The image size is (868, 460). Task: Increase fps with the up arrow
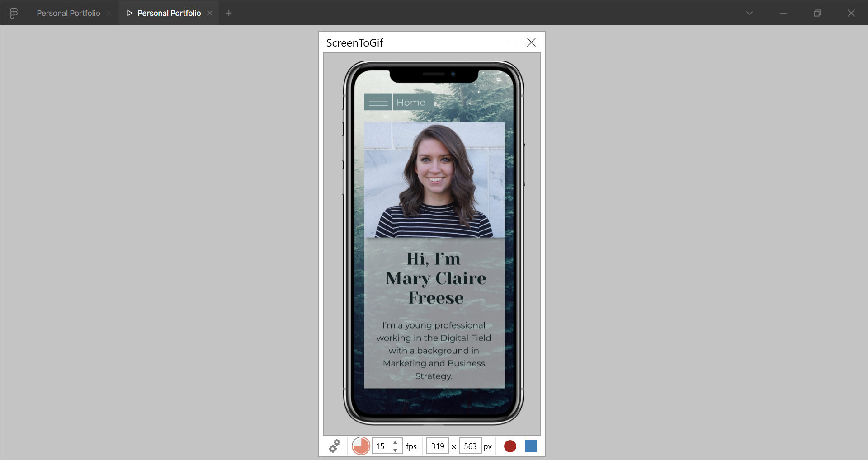[x=395, y=442]
